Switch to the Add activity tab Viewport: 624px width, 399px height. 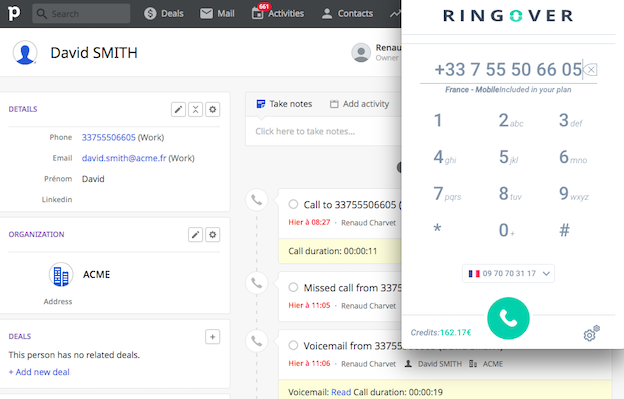click(359, 104)
